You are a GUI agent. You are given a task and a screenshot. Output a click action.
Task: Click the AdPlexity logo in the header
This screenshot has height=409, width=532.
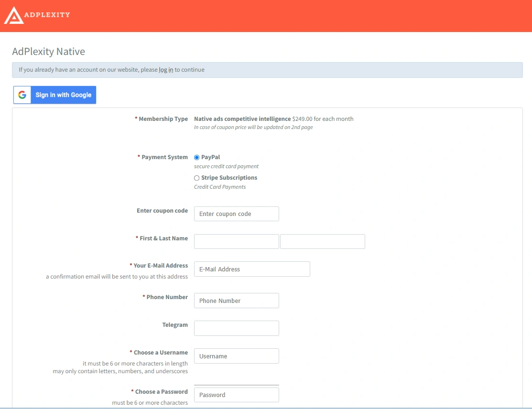[37, 15]
